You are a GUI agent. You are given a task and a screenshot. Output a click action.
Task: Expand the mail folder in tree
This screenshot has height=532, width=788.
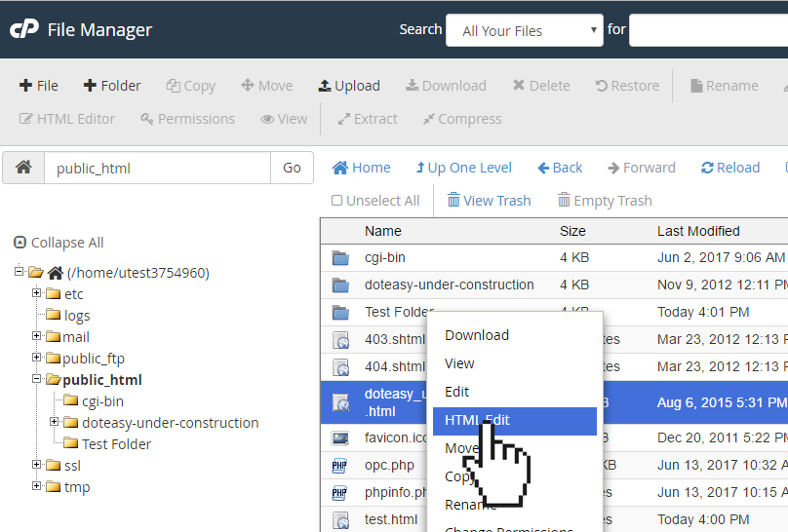(x=36, y=335)
